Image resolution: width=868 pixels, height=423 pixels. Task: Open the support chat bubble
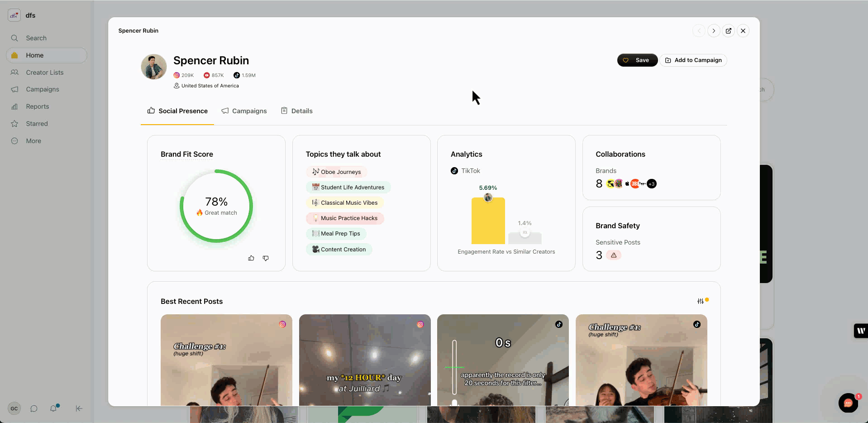848,403
